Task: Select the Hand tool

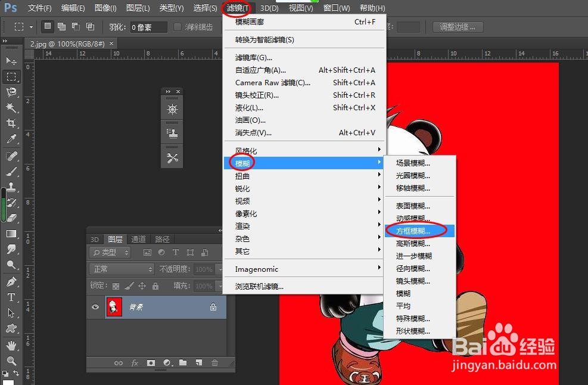Action: pyautogui.click(x=11, y=345)
